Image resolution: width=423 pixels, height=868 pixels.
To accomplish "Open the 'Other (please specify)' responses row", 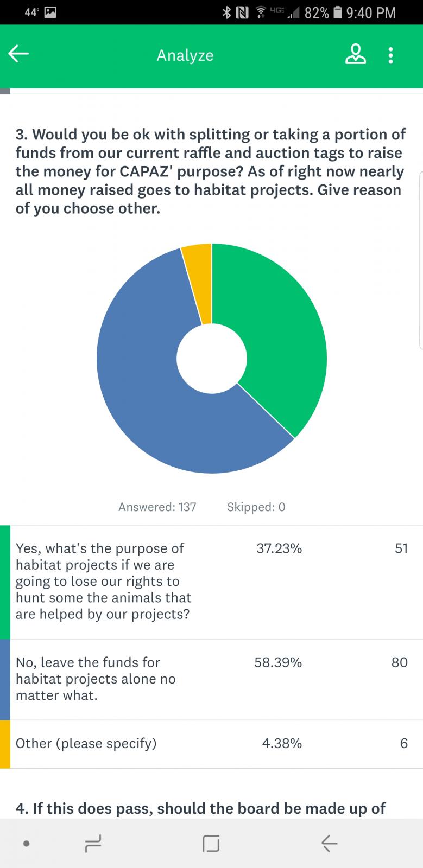I will pyautogui.click(x=211, y=744).
